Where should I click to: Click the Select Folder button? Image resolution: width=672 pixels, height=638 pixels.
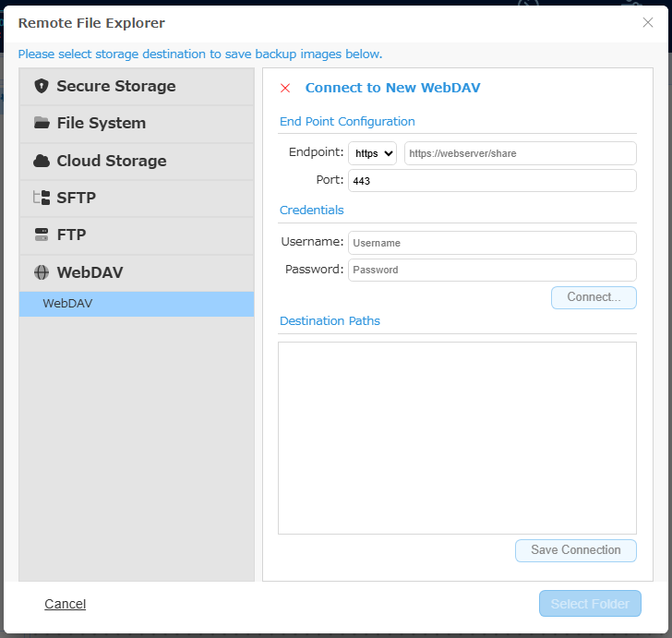590,604
